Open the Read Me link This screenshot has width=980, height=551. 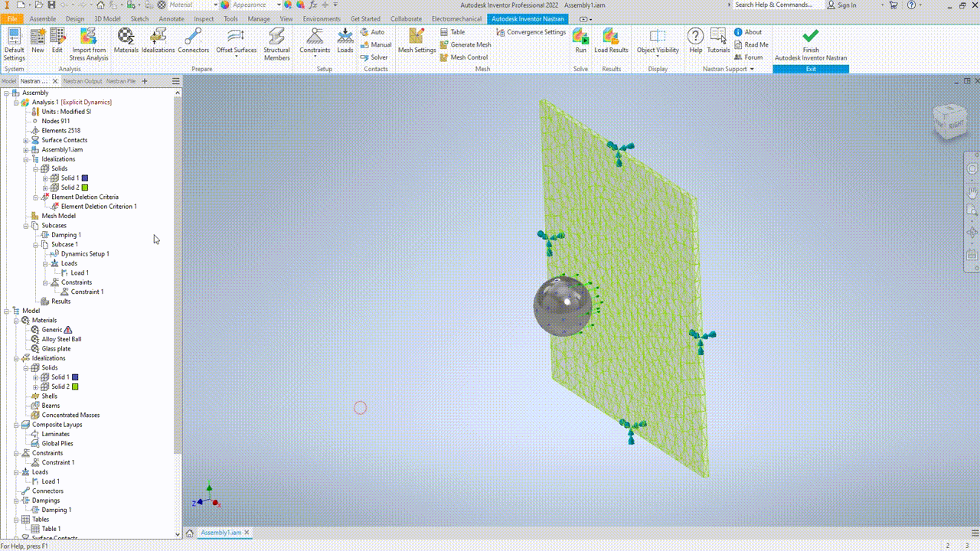coord(751,44)
